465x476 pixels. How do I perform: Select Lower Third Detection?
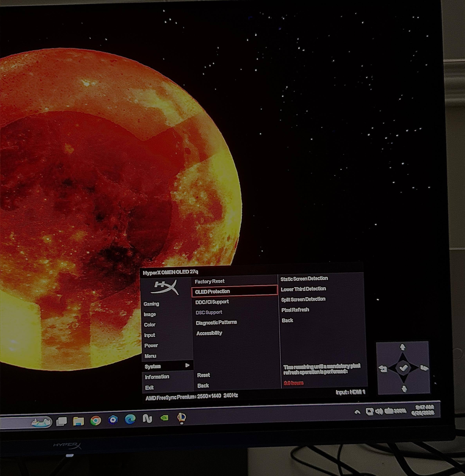pos(303,289)
